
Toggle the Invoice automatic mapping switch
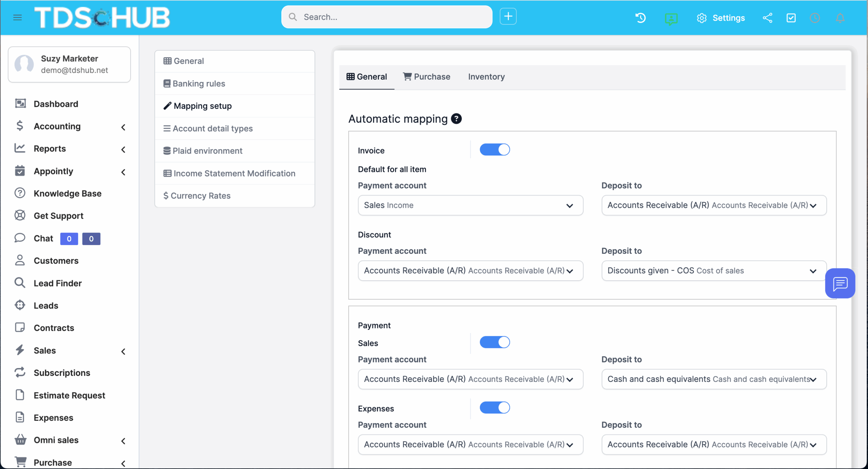(494, 149)
